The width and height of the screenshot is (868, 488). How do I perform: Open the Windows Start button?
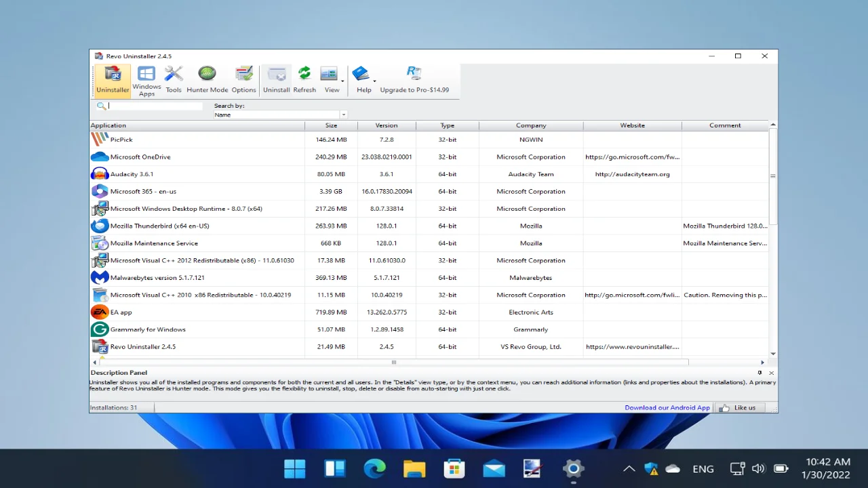point(295,468)
